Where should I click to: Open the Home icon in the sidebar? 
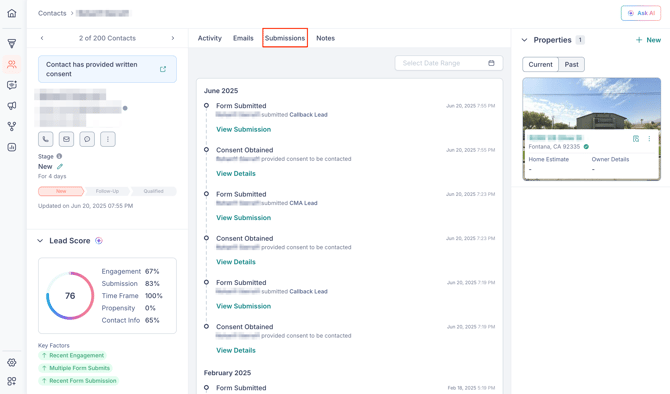coord(12,13)
